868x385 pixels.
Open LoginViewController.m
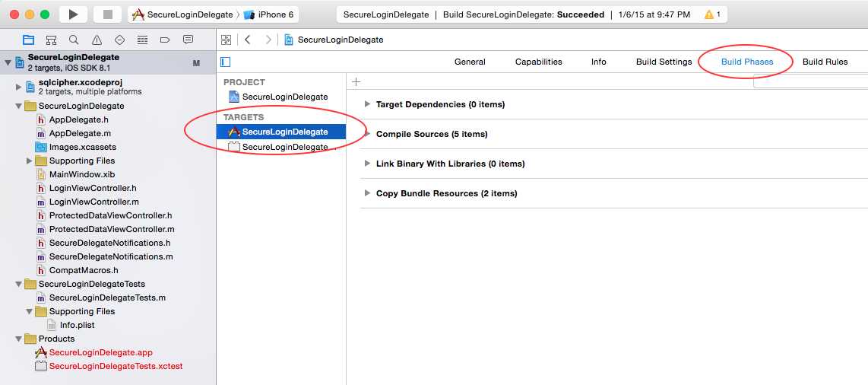point(93,202)
